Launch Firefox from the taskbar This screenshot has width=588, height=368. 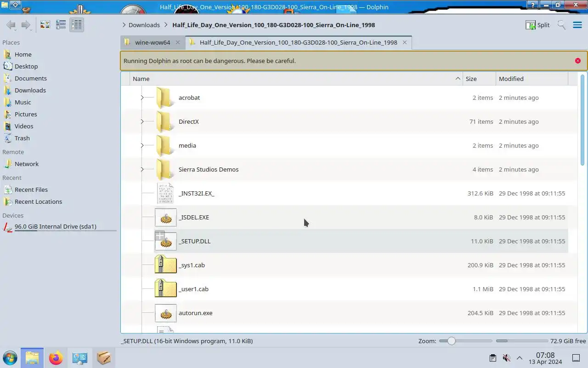(x=56, y=358)
